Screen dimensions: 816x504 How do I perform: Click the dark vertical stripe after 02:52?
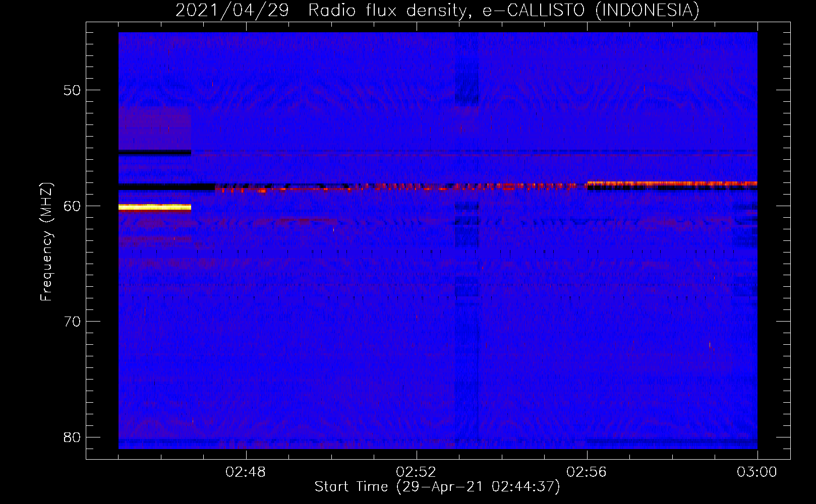tap(467, 240)
